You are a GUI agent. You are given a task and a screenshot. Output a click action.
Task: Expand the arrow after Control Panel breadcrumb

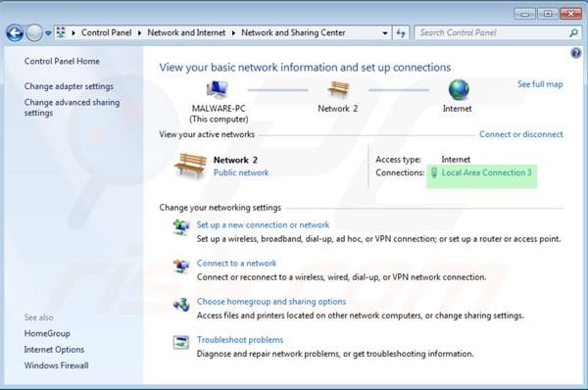pyautogui.click(x=139, y=33)
